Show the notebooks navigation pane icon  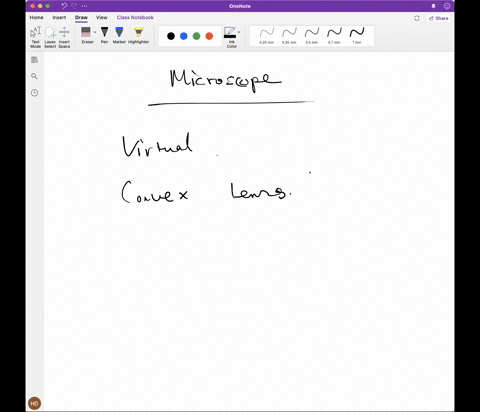point(34,60)
